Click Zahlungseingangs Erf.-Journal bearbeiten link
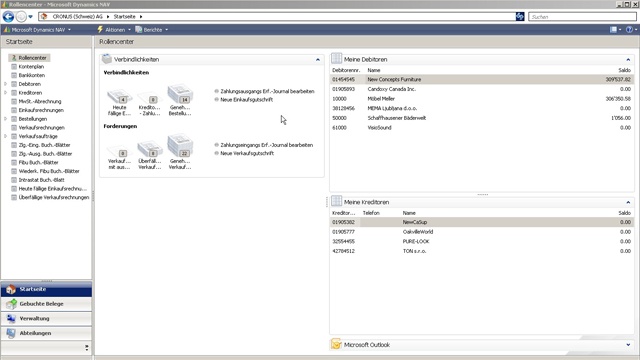Image resolution: width=640 pixels, height=360 pixels. click(x=267, y=145)
